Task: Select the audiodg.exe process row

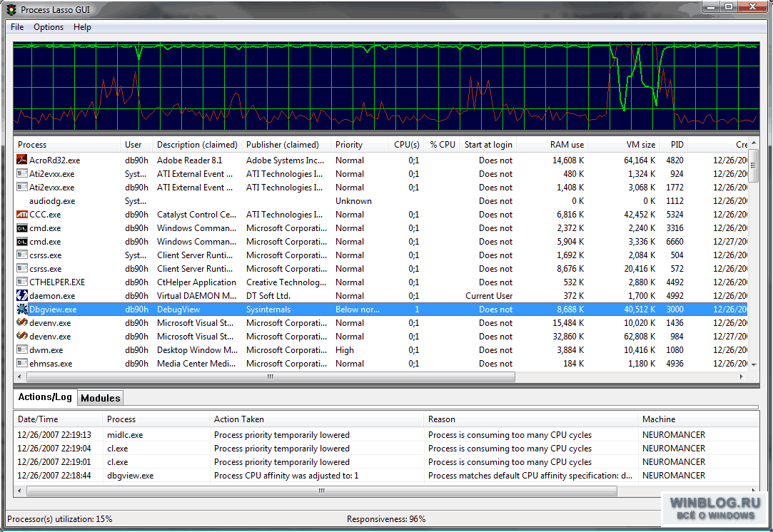Action: tap(380, 201)
